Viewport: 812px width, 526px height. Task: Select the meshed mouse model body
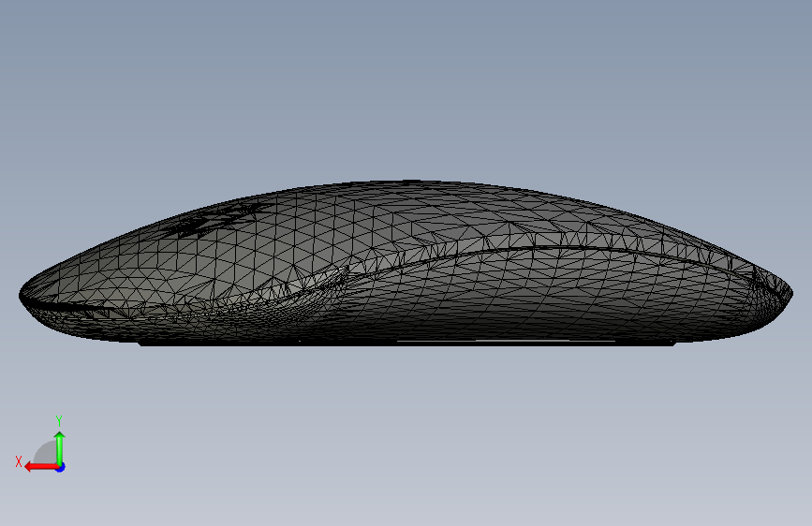click(x=406, y=263)
